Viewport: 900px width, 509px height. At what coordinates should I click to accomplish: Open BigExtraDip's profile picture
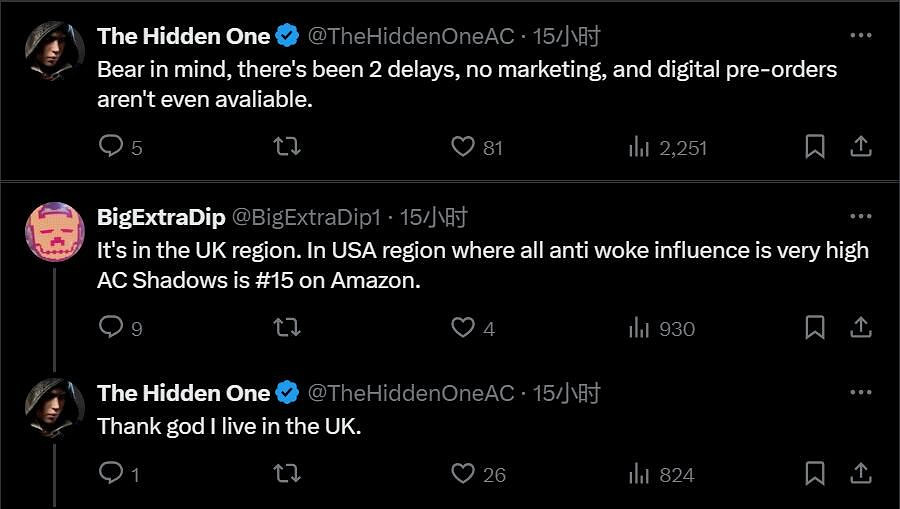(x=54, y=232)
